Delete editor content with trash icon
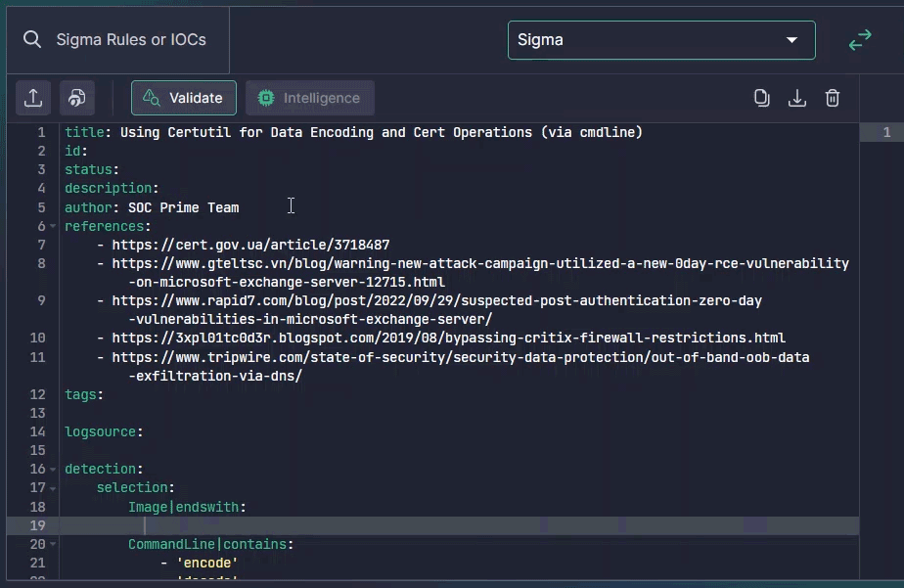 coord(833,98)
